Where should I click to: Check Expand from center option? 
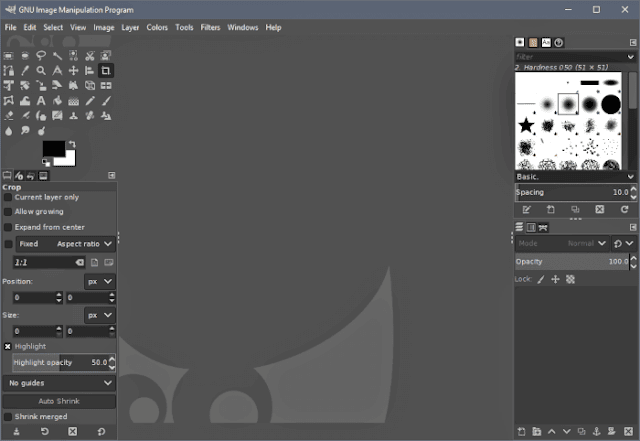click(8, 227)
